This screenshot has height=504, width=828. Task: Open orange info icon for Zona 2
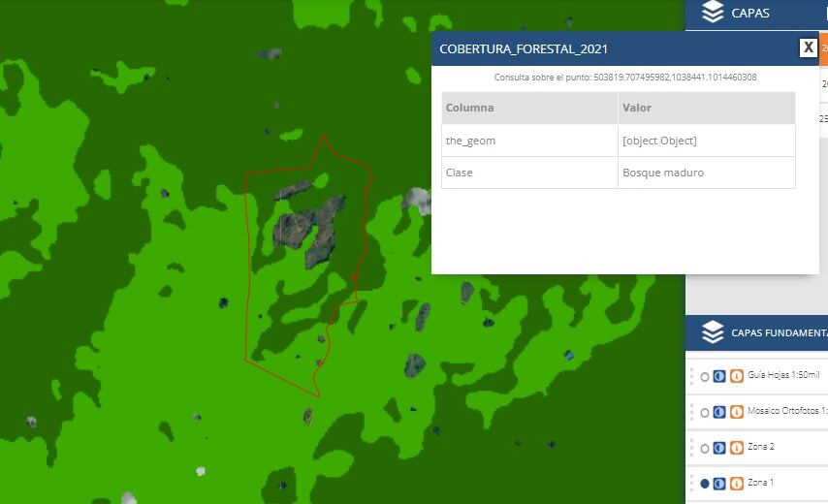[736, 448]
